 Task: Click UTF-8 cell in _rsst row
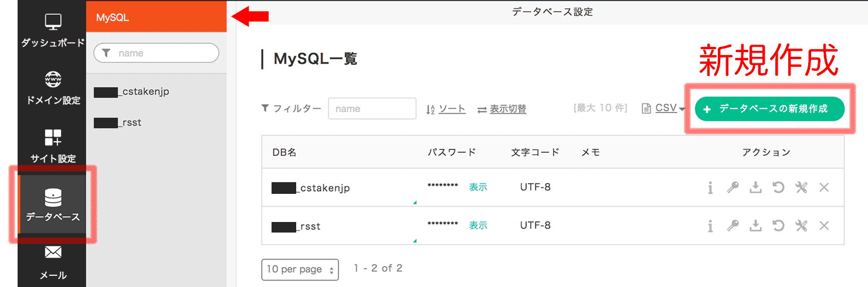535,225
